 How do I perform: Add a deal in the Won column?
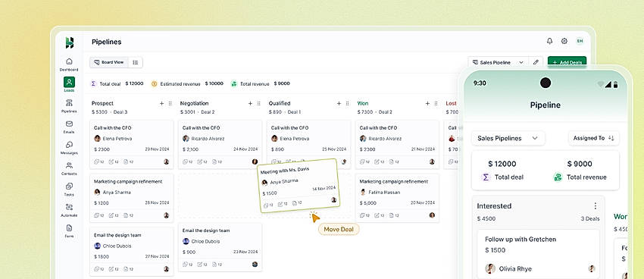click(x=427, y=104)
